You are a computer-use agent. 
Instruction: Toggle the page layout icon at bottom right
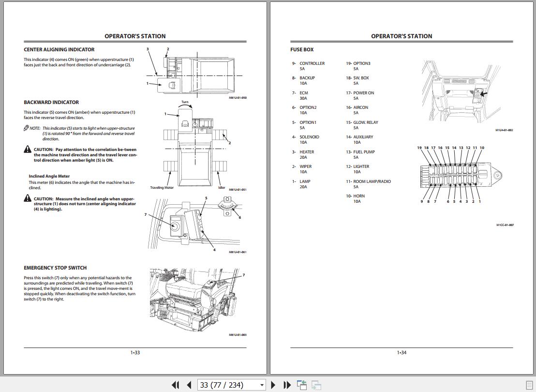(x=529, y=385)
